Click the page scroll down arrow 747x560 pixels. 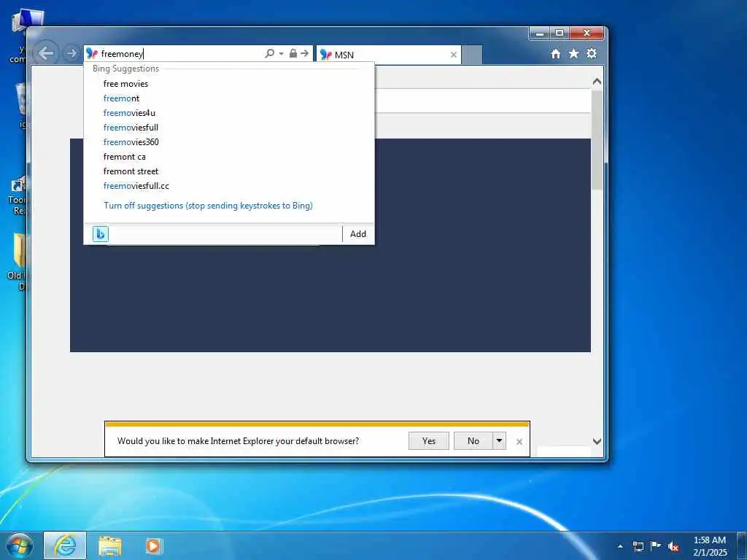(597, 441)
